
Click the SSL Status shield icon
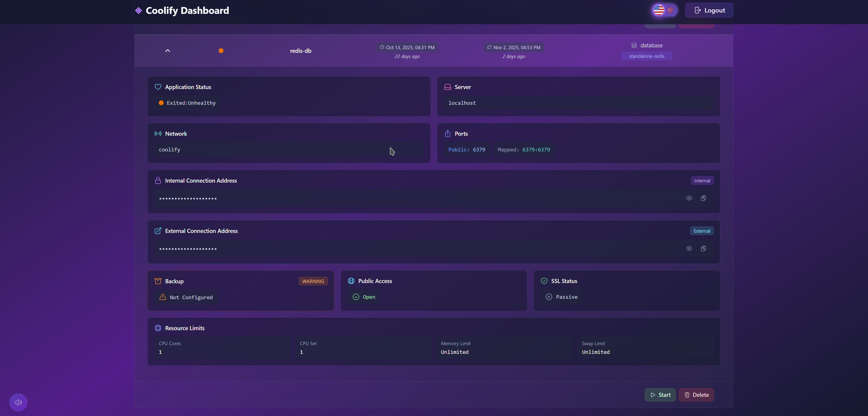pyautogui.click(x=544, y=281)
